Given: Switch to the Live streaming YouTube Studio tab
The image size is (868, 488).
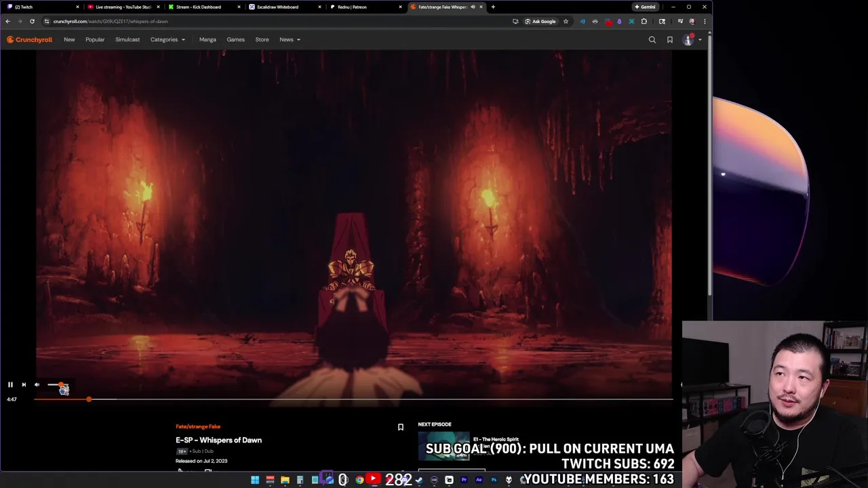Looking at the screenshot, I should (123, 7).
